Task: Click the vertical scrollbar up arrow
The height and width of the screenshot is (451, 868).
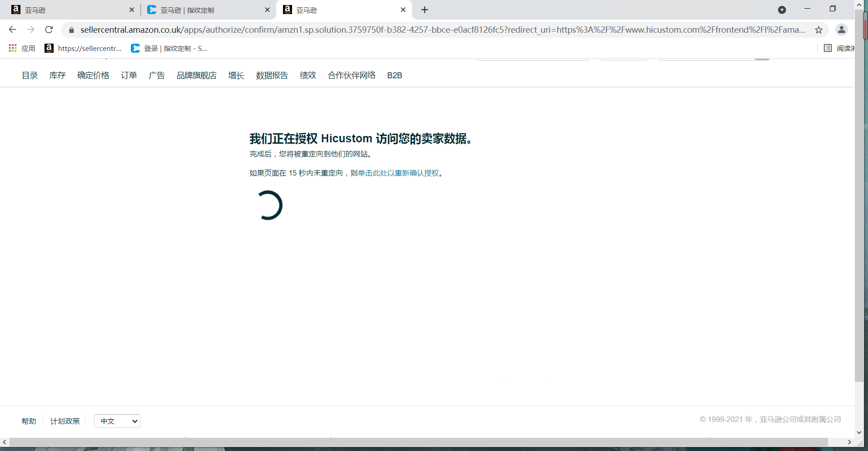Action: 859,5
